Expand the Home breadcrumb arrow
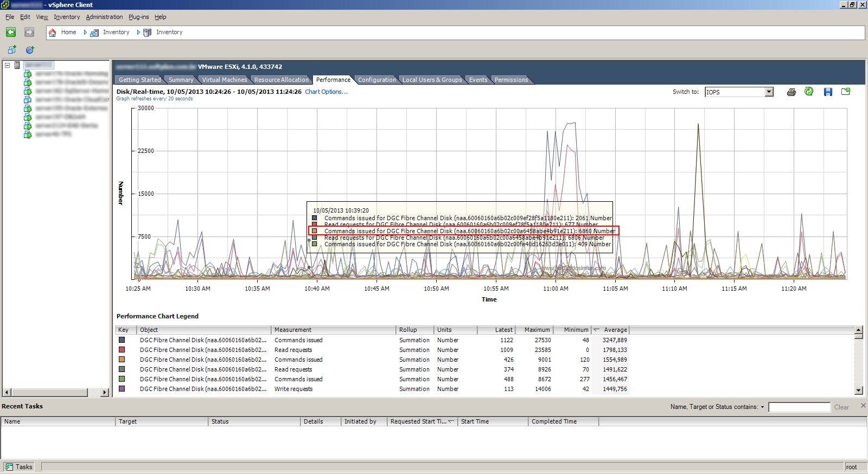 click(x=85, y=33)
